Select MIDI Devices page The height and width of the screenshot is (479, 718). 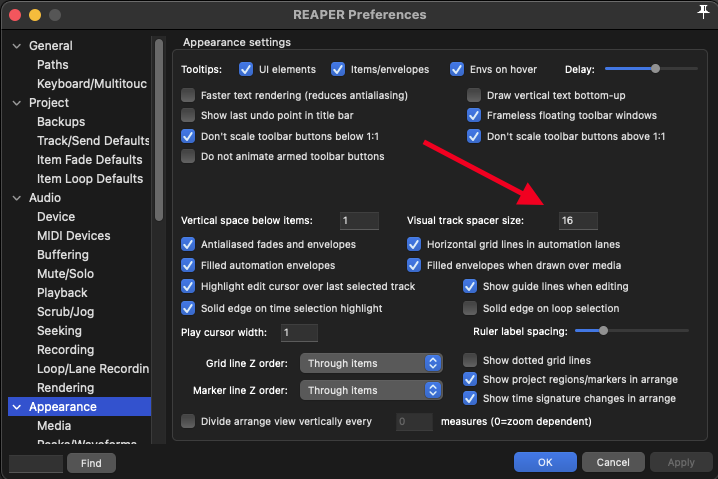[74, 236]
